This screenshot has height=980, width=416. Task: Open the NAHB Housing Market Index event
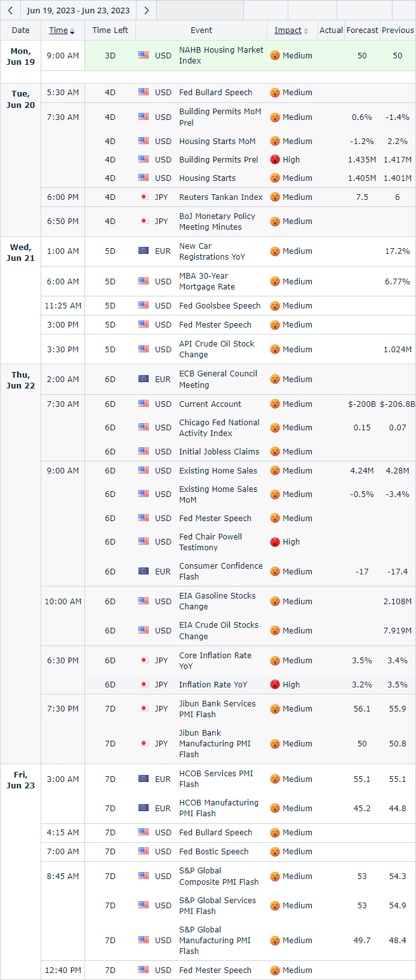point(221,55)
